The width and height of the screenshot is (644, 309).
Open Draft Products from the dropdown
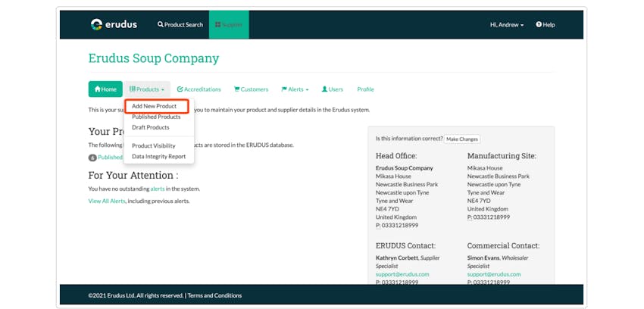click(x=150, y=127)
